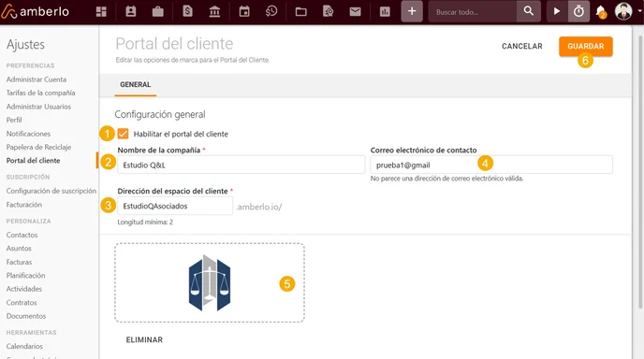Click the amberlo logo
Image resolution: width=644 pixels, height=359 pixels.
pyautogui.click(x=36, y=11)
